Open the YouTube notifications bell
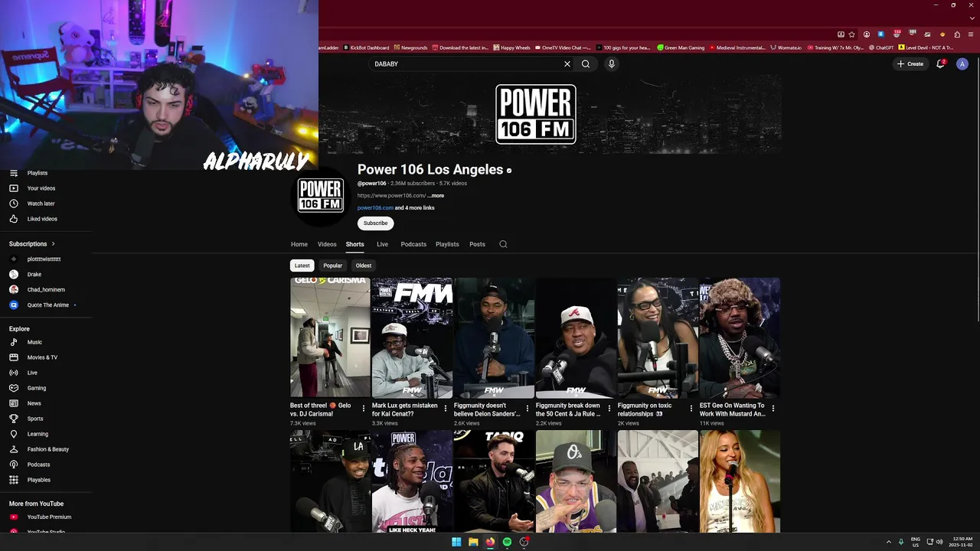Image resolution: width=980 pixels, height=551 pixels. click(x=941, y=64)
